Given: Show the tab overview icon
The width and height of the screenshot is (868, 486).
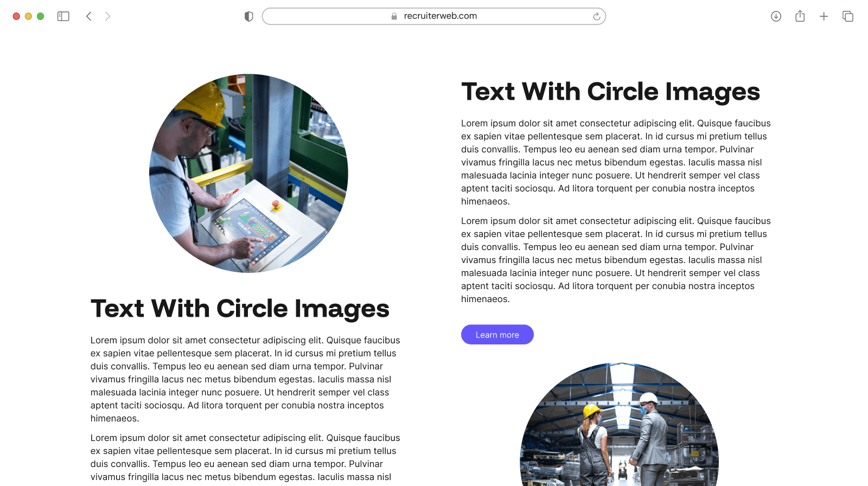Looking at the screenshot, I should [x=848, y=16].
